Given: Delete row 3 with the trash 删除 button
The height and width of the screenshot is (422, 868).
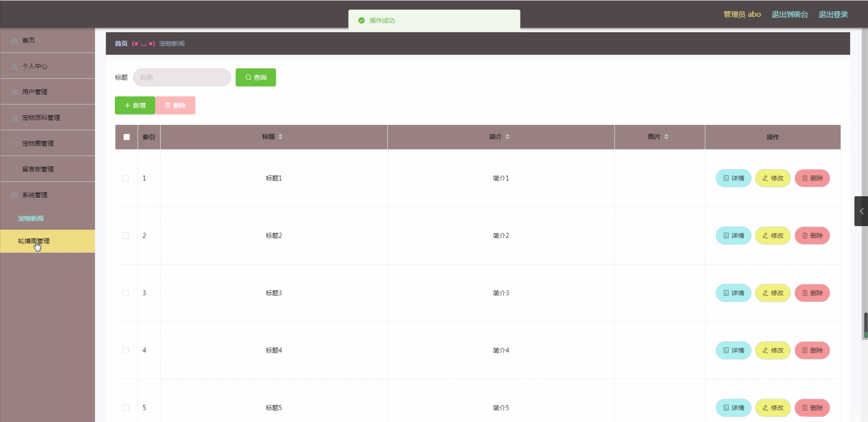Looking at the screenshot, I should click(812, 293).
